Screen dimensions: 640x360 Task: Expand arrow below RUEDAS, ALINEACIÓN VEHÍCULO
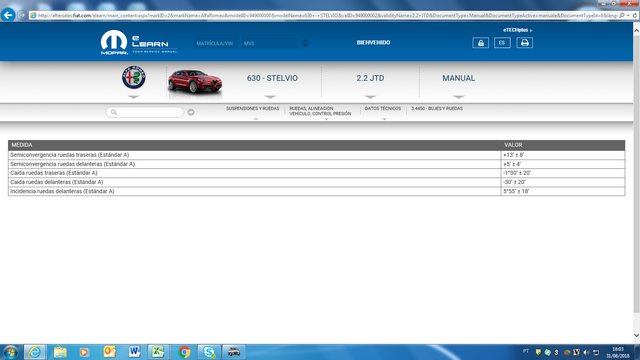click(x=326, y=119)
